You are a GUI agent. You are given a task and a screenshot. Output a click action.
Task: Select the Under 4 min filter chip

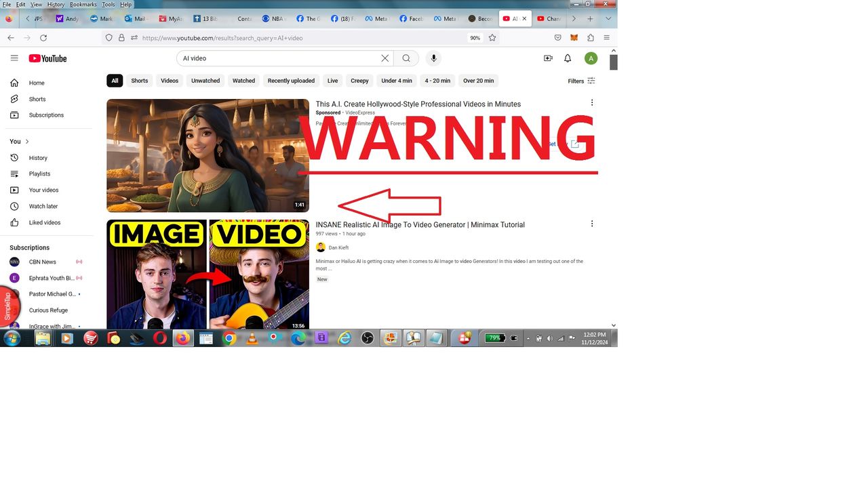[397, 81]
